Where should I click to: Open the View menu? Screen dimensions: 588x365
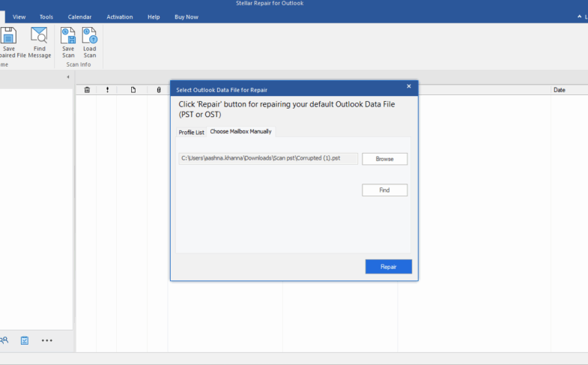click(19, 17)
